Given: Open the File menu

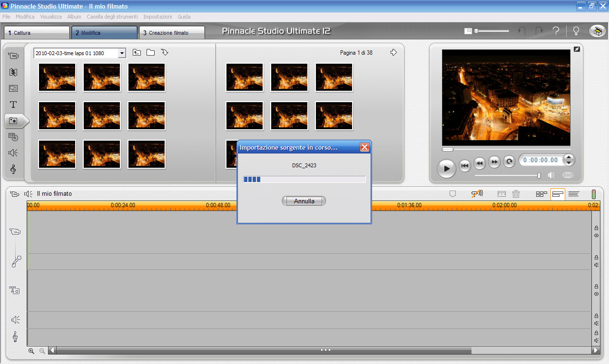Looking at the screenshot, I should pos(6,17).
